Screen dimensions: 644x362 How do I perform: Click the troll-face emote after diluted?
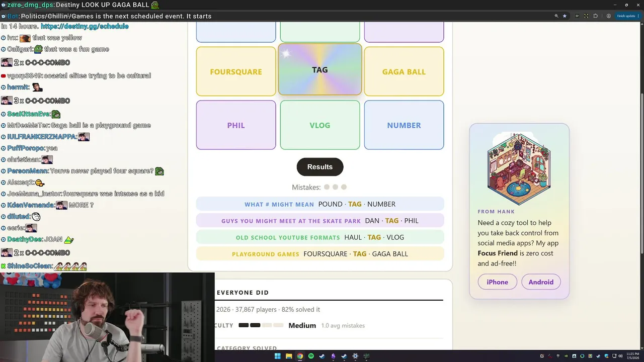(x=36, y=217)
